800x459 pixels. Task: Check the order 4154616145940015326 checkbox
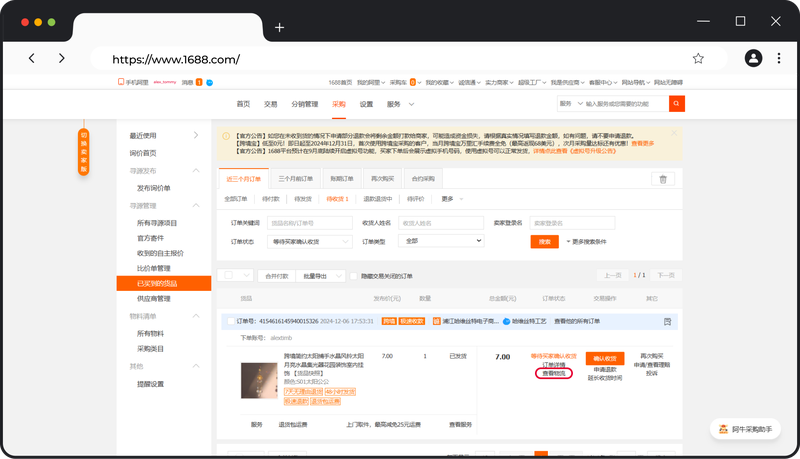point(230,321)
